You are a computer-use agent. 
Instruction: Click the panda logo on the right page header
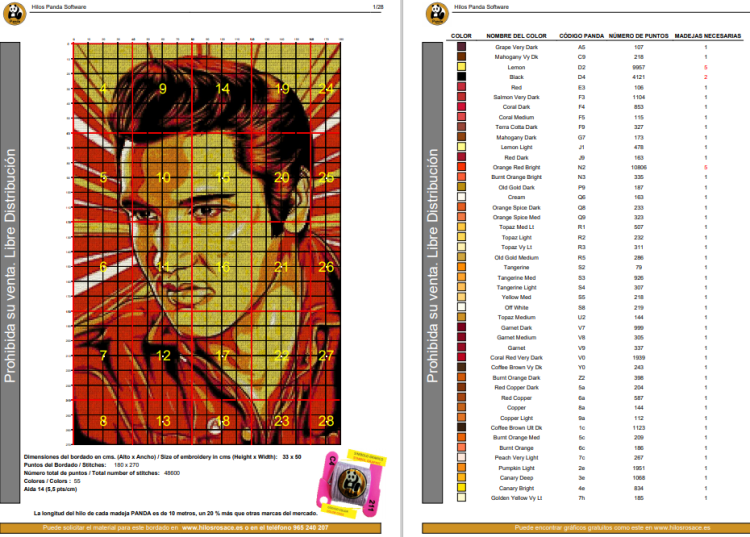click(437, 13)
